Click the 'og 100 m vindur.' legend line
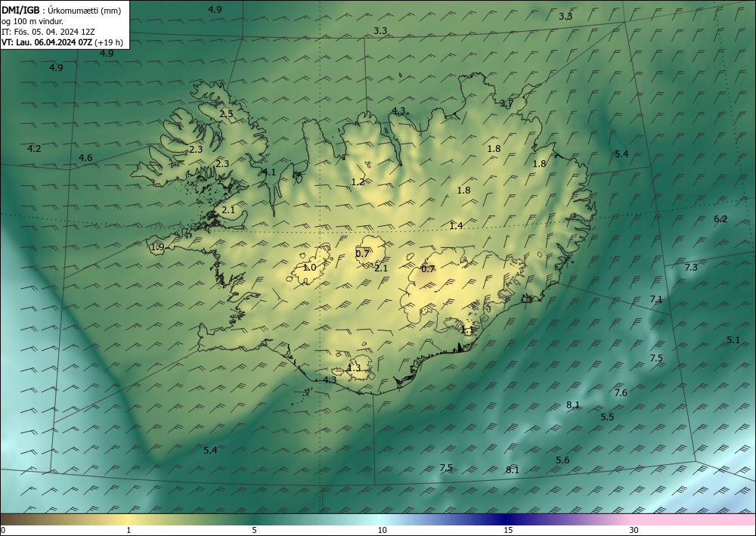756x536 pixels. click(33, 20)
